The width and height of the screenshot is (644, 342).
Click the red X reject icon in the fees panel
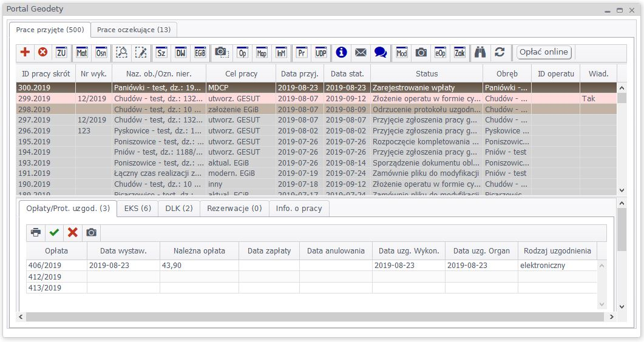tap(73, 232)
